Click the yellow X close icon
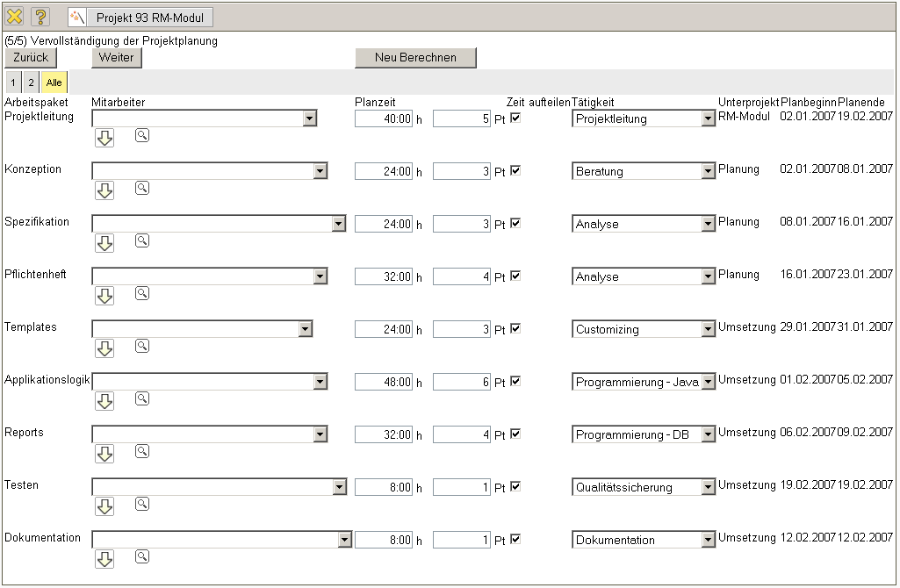Image resolution: width=900 pixels, height=588 pixels. [15, 16]
